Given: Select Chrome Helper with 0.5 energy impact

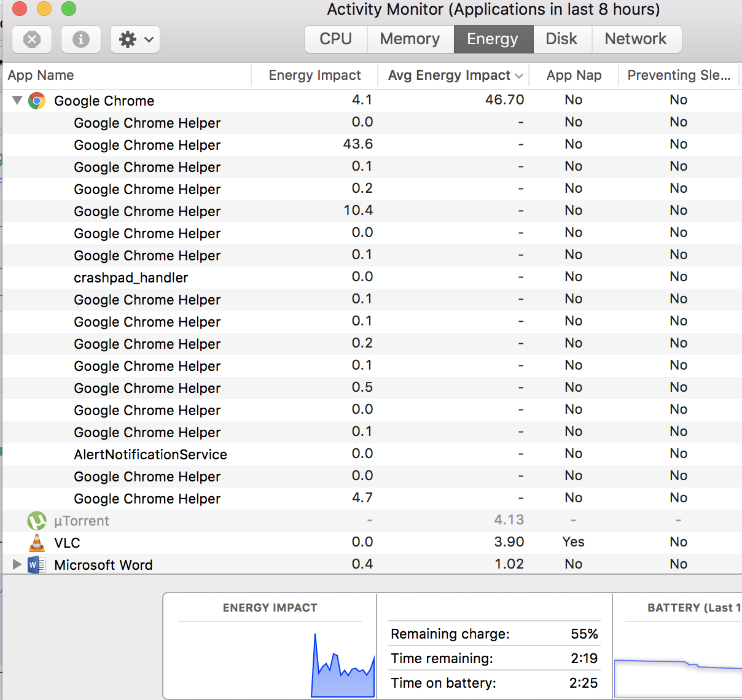Looking at the screenshot, I should point(372,388).
